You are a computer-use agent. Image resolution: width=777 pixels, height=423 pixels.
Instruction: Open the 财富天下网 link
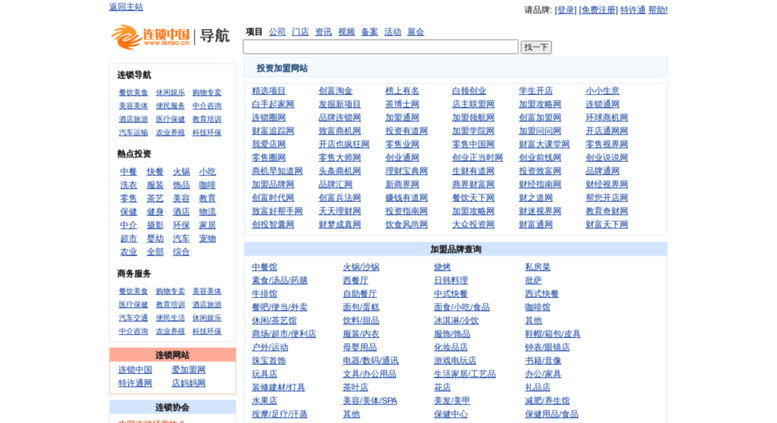[607, 225]
